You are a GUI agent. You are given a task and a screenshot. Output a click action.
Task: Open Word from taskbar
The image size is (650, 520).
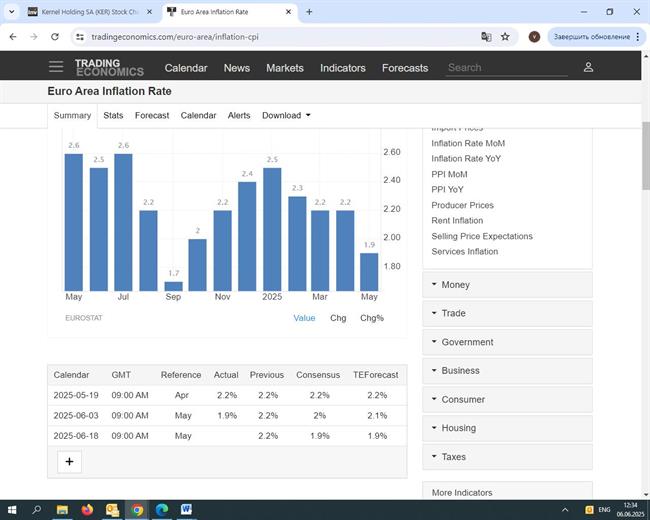(187, 510)
